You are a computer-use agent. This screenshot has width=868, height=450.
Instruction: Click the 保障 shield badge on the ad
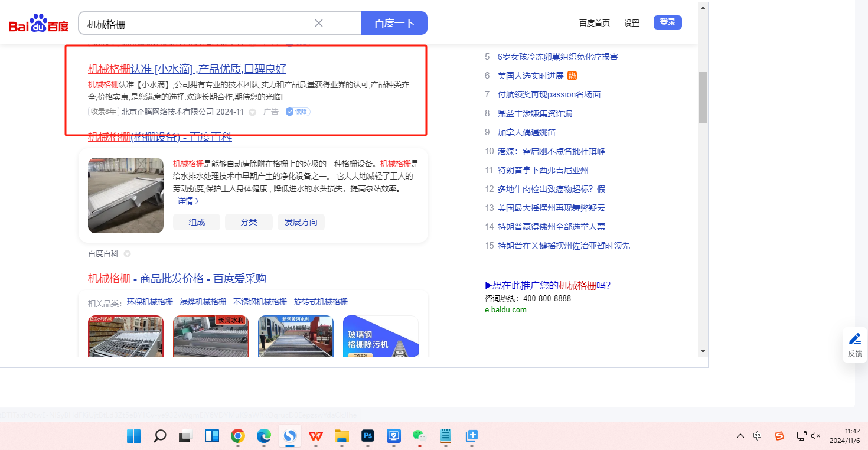pyautogui.click(x=298, y=112)
